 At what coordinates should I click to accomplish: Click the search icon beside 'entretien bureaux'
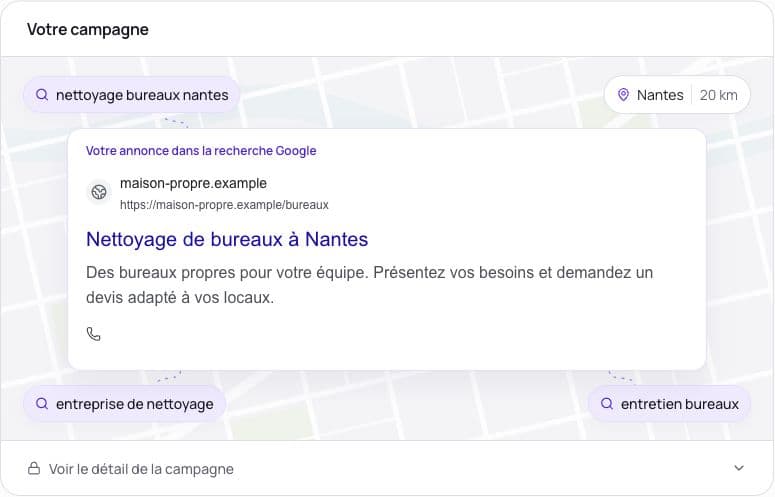click(x=607, y=404)
